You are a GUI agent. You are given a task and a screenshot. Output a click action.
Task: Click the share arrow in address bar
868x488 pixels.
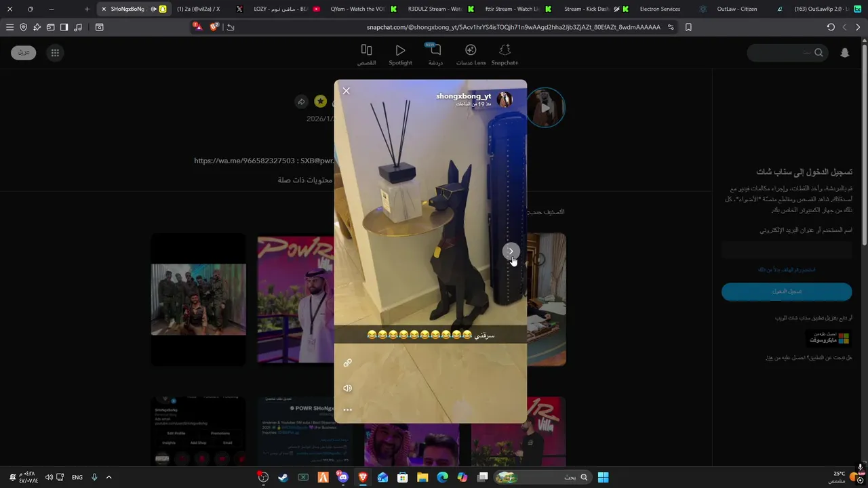tap(231, 27)
